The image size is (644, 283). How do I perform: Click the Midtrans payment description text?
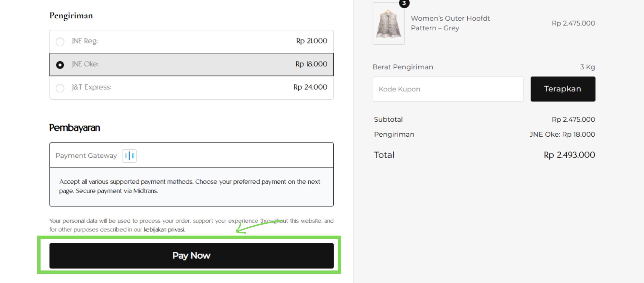tap(189, 186)
